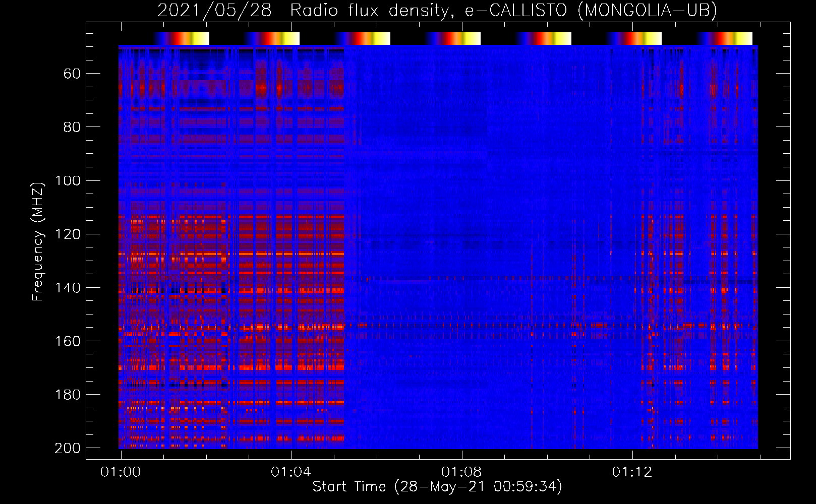The image size is (816, 504).
Task: Click the '60' frequency tick label
Action: pyautogui.click(x=72, y=74)
